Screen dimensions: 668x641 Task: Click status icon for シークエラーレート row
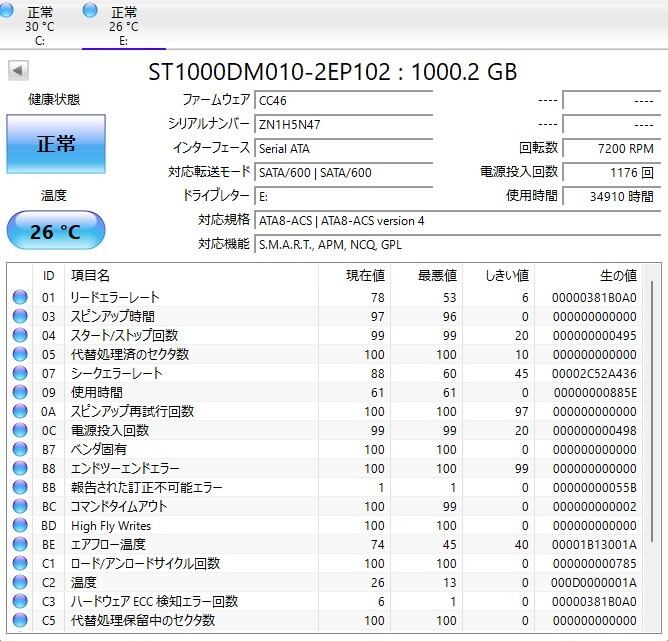coord(20,374)
